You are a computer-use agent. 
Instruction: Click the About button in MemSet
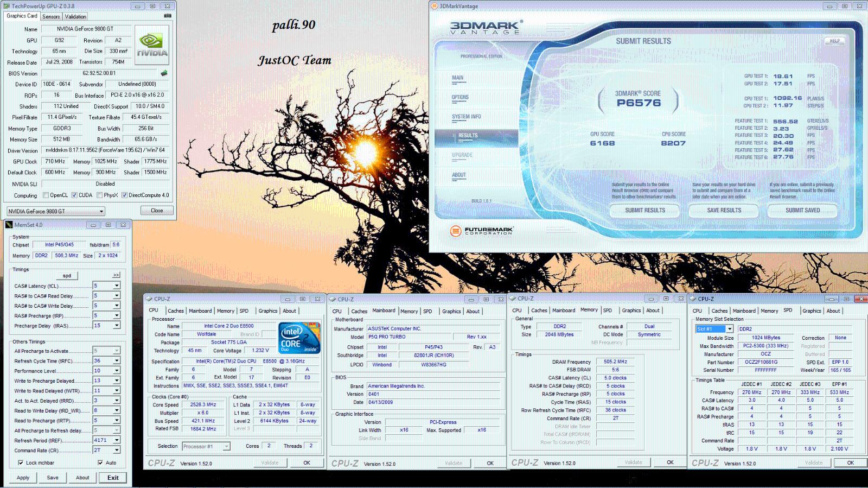82,478
